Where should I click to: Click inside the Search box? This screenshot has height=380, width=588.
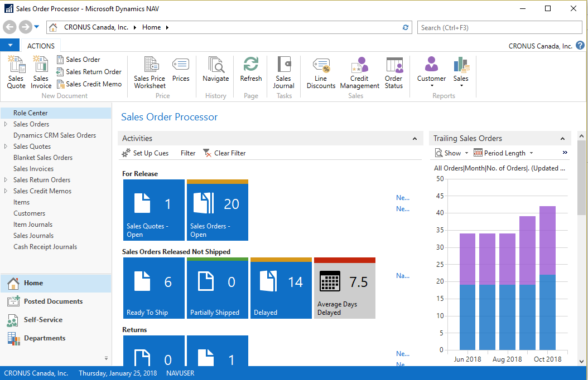click(x=499, y=27)
